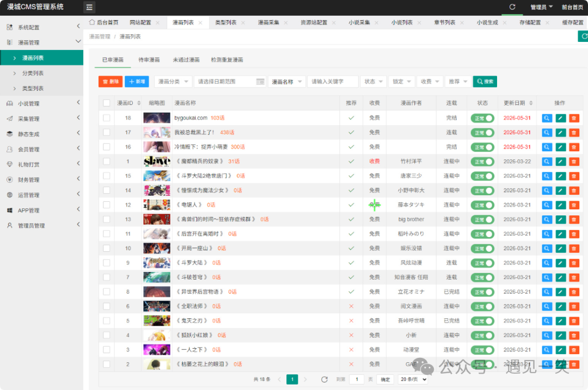Switch to the 未通过漫画 tab

click(x=186, y=60)
